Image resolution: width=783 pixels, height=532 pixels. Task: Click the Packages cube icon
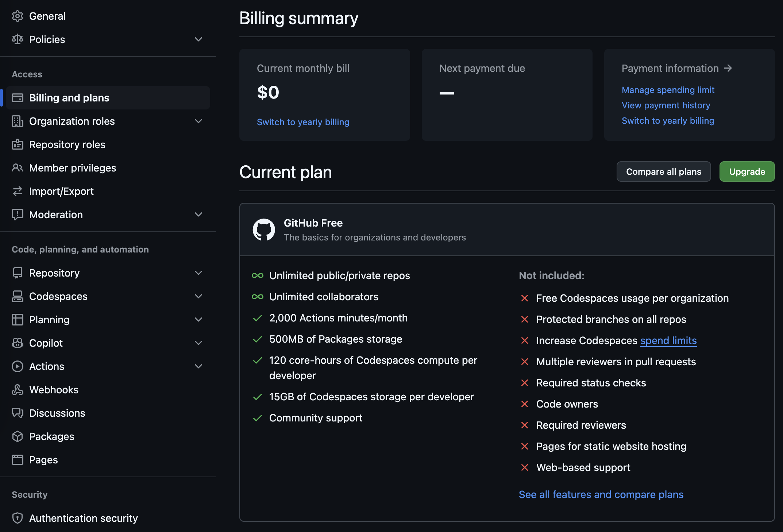pyautogui.click(x=17, y=436)
